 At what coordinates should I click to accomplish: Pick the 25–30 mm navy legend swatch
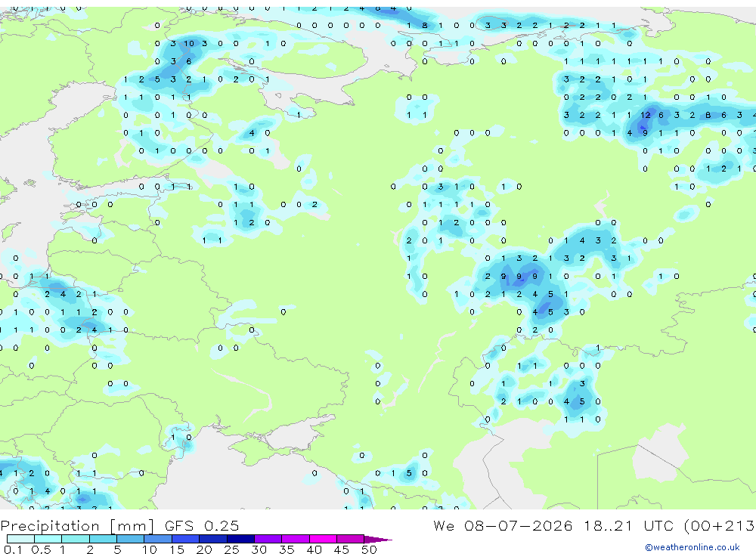[x=240, y=539]
